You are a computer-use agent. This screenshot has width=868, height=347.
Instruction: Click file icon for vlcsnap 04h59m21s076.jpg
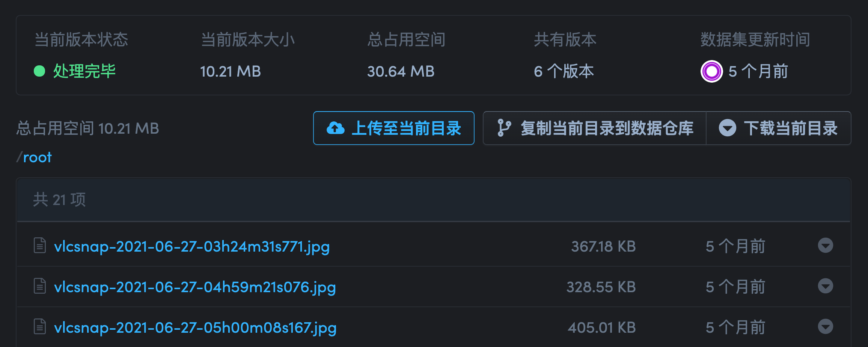[40, 286]
